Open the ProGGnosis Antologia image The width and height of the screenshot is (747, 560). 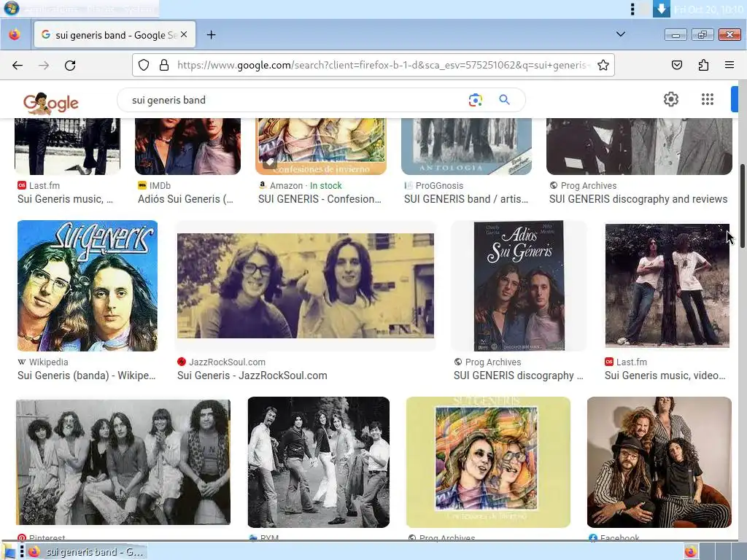tap(466, 146)
